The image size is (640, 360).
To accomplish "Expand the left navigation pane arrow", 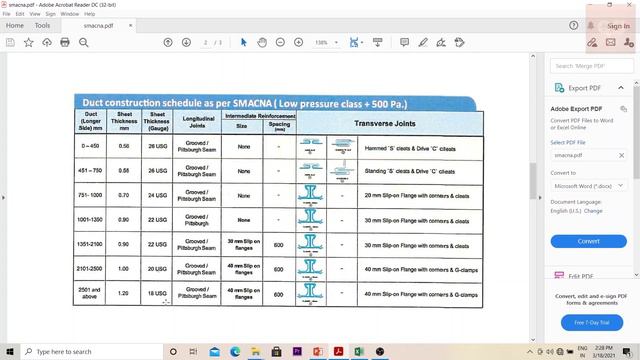I will (x=3, y=198).
